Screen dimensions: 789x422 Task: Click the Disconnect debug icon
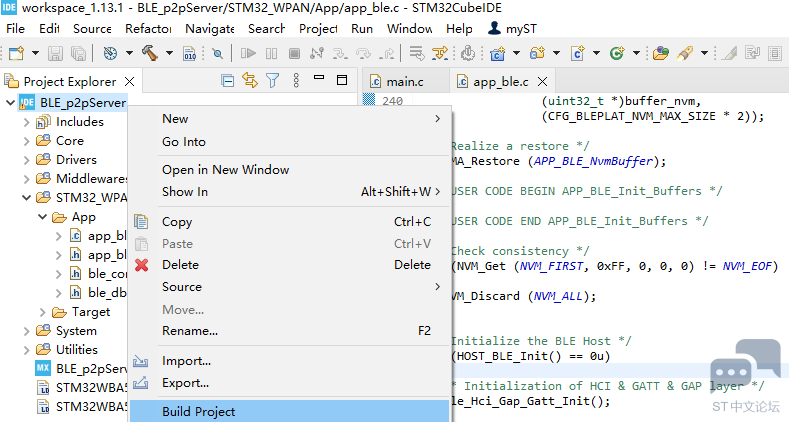click(x=317, y=53)
